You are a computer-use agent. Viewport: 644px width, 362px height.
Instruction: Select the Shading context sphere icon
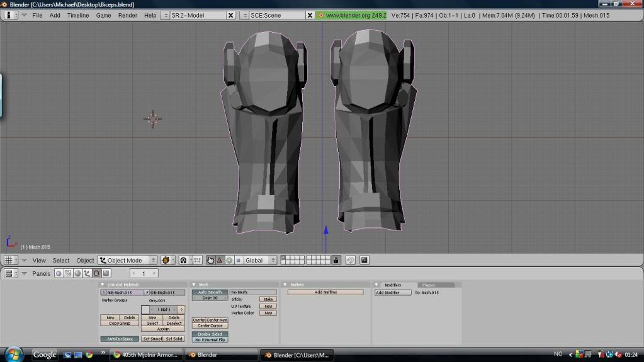click(77, 273)
